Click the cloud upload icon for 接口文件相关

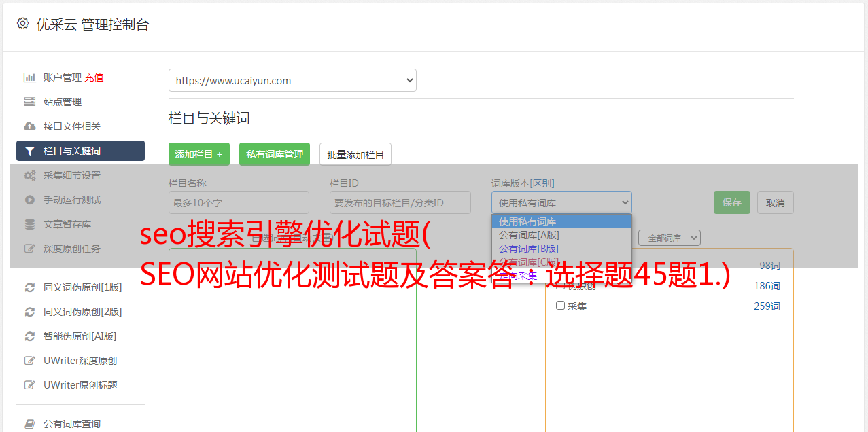click(x=29, y=126)
